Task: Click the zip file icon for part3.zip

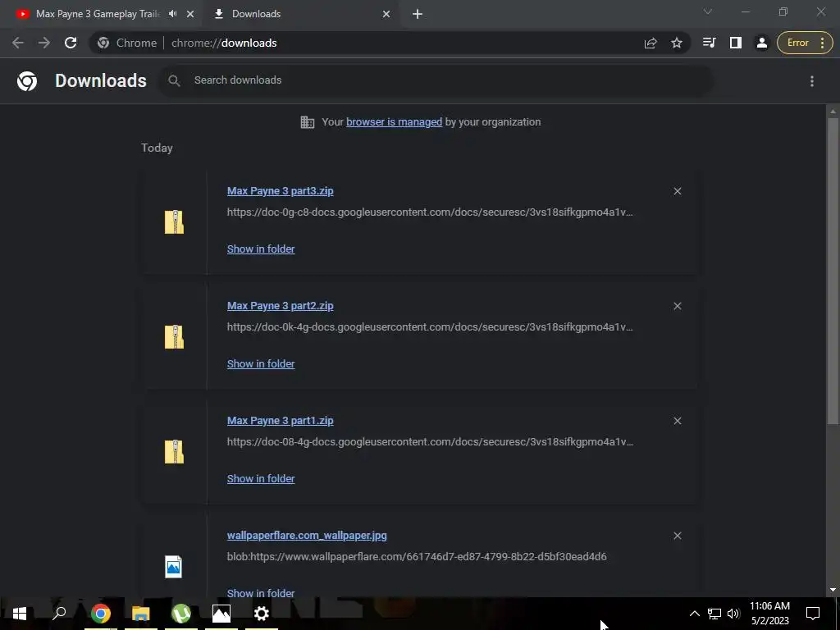Action: 174,221
